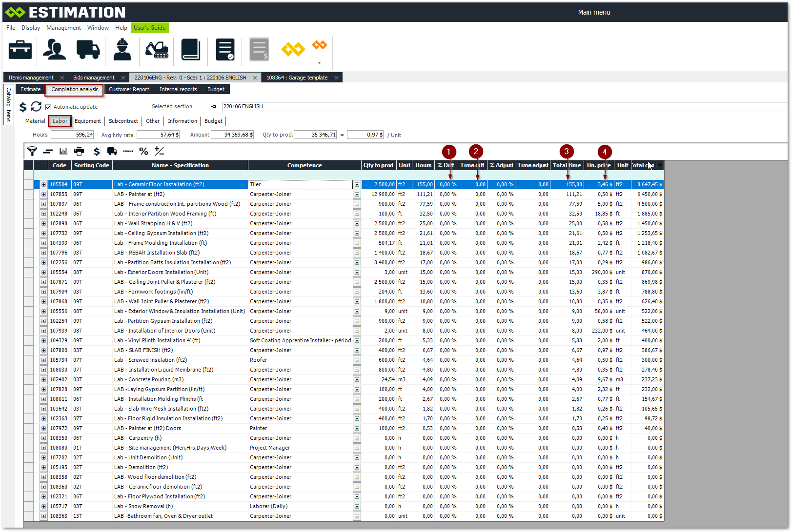Click the construction worker hard hat icon

pyautogui.click(x=122, y=50)
